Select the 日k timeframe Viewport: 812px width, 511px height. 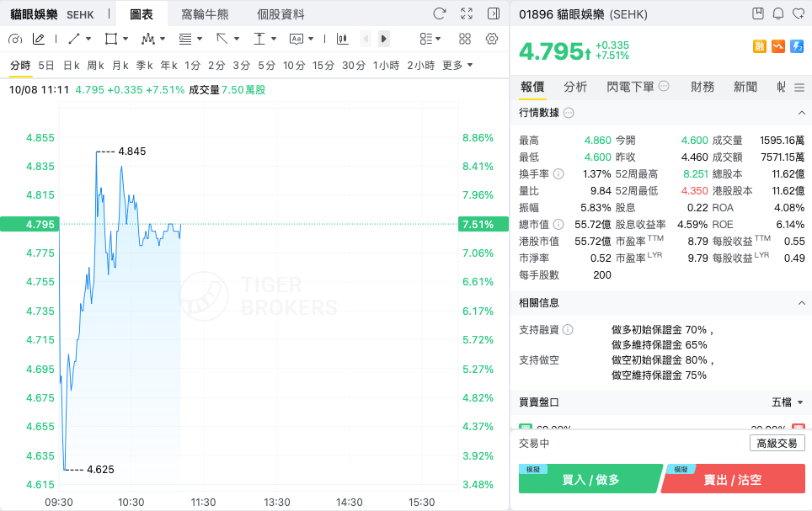(72, 65)
